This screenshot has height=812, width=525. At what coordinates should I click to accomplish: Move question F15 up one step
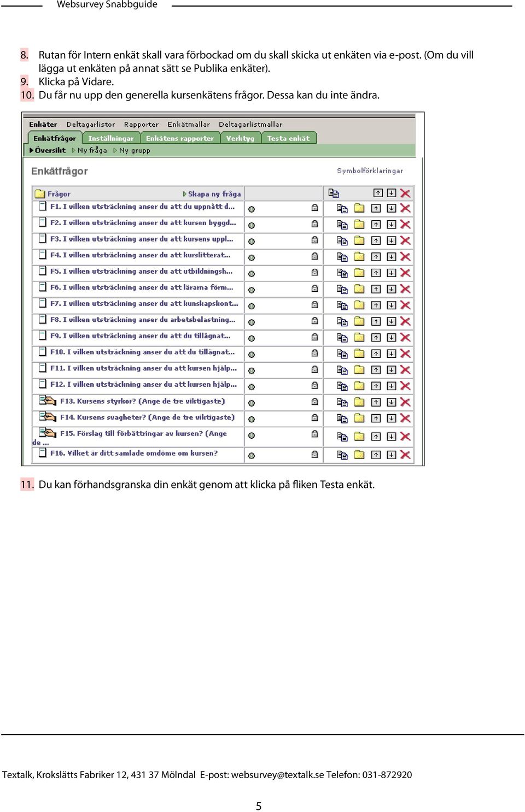(376, 436)
